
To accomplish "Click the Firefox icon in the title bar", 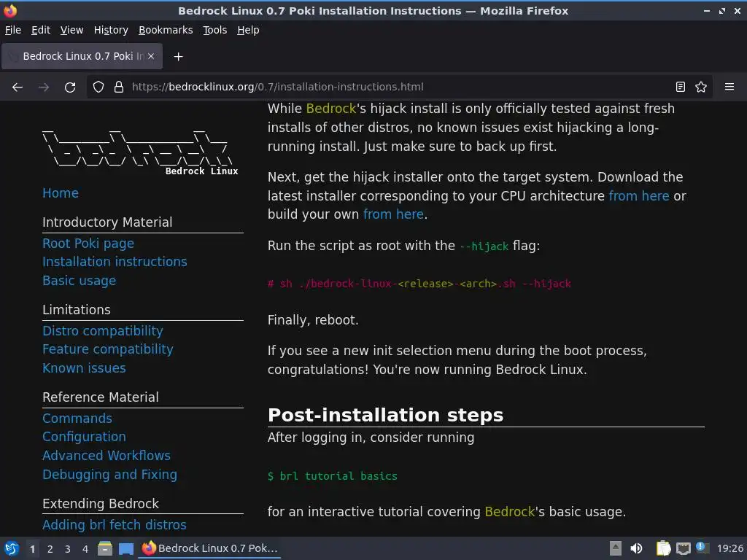I will [x=10, y=10].
